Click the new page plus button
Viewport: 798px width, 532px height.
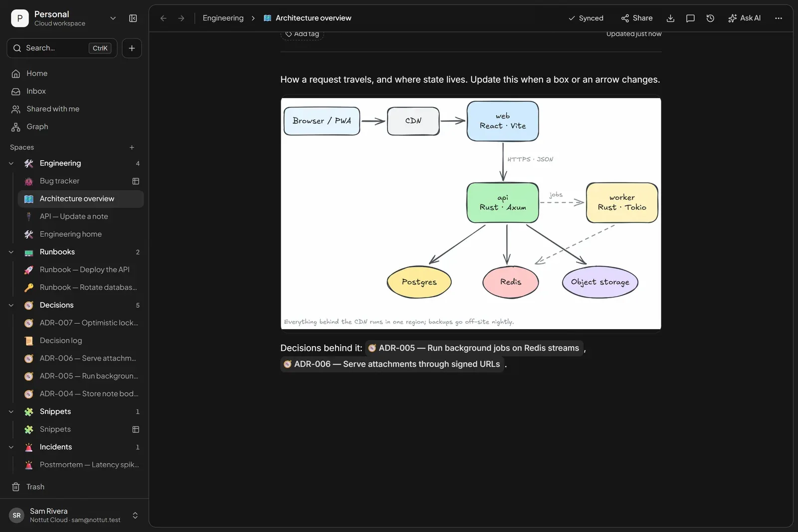(x=132, y=48)
